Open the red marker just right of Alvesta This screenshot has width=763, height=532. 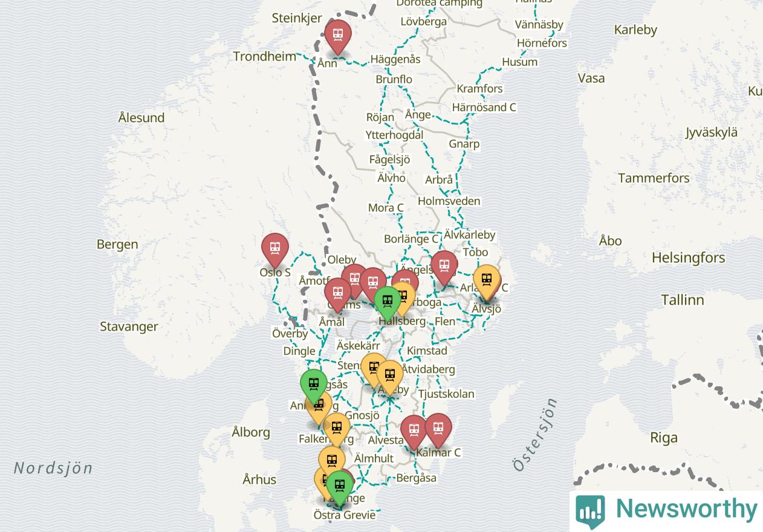pyautogui.click(x=414, y=432)
